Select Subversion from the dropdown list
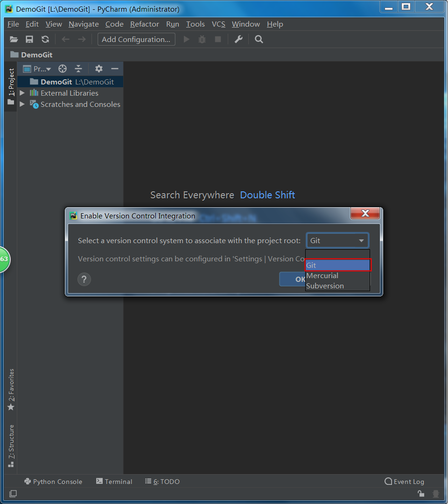The height and width of the screenshot is (504, 448). pyautogui.click(x=337, y=286)
